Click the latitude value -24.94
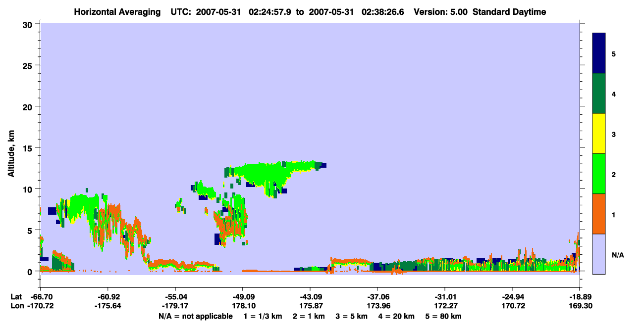 pos(512,296)
